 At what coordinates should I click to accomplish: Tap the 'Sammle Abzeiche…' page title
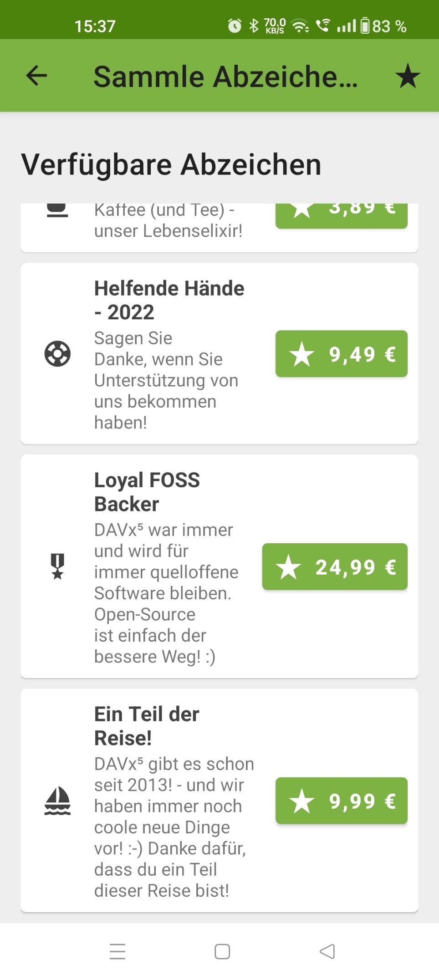[225, 76]
